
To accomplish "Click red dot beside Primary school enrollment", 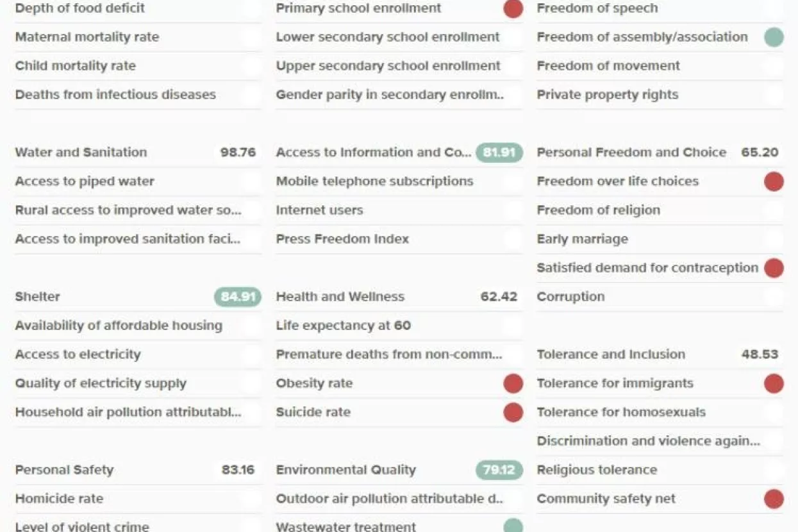I will click(x=513, y=8).
